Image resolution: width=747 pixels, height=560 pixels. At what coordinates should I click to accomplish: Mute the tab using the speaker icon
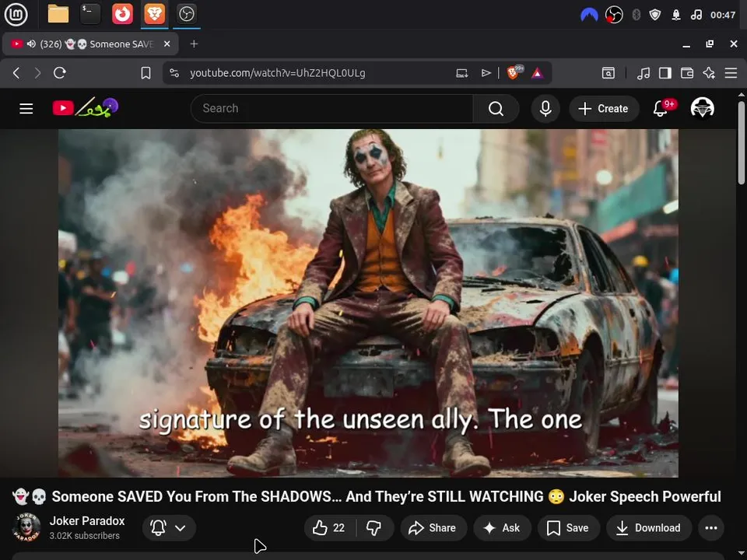(x=31, y=44)
